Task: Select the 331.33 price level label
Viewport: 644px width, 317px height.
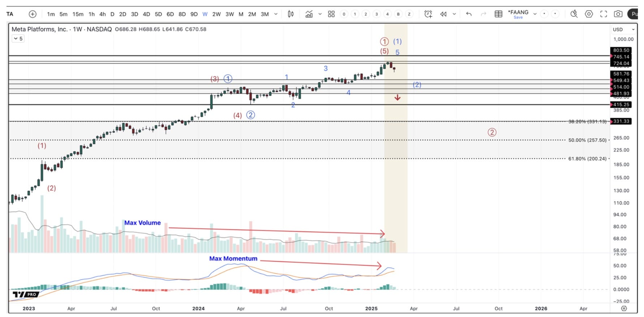Action: tap(621, 121)
